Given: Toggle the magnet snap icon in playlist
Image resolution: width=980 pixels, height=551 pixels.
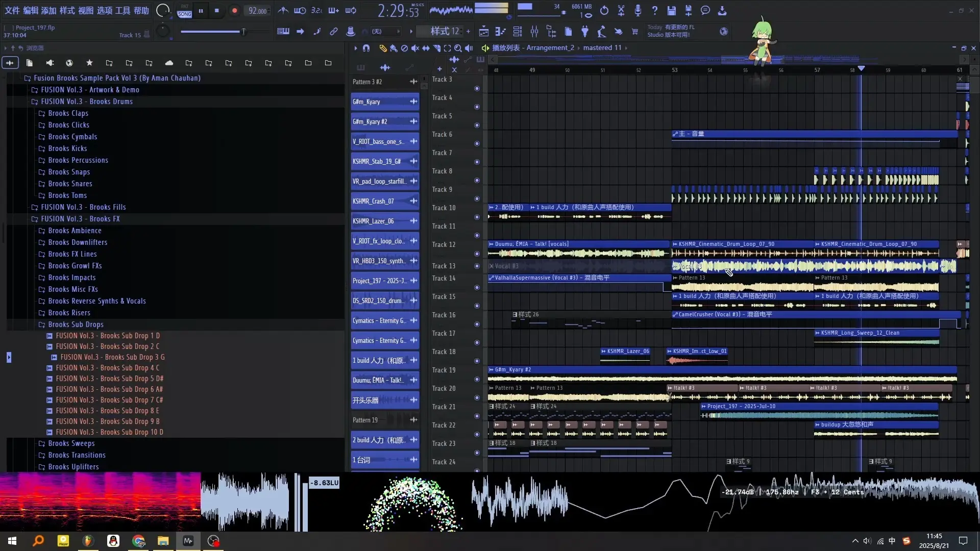Looking at the screenshot, I should point(366,48).
